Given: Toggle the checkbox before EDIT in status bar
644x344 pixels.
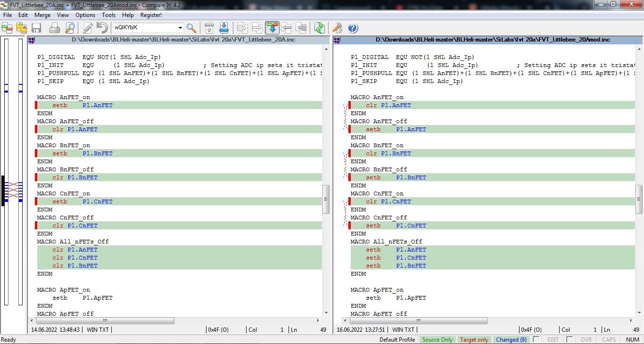Looking at the screenshot, I should (536, 339).
